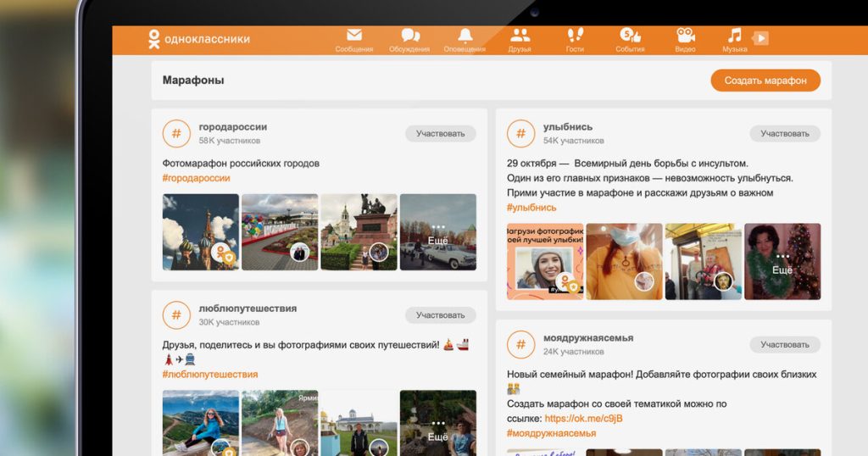Click hashtag icon of улыбнись marathon
Screen dimensions: 868x456
click(x=521, y=133)
